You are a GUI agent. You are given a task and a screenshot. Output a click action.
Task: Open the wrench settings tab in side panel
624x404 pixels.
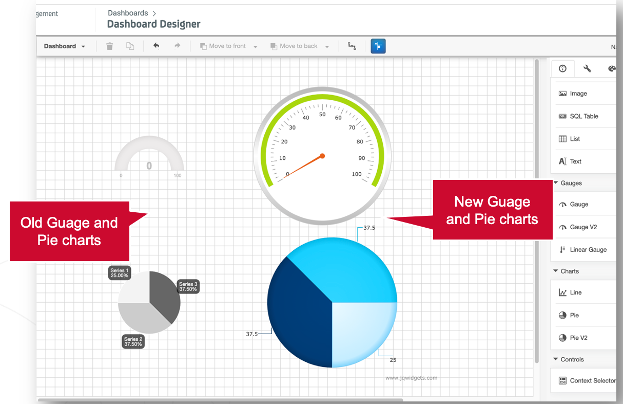tap(587, 68)
